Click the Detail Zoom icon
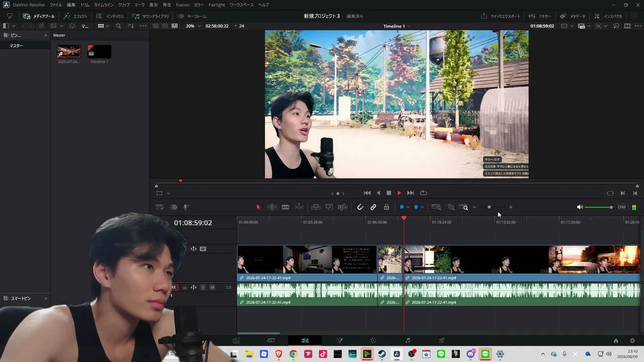This screenshot has height=362, width=644. [451, 207]
